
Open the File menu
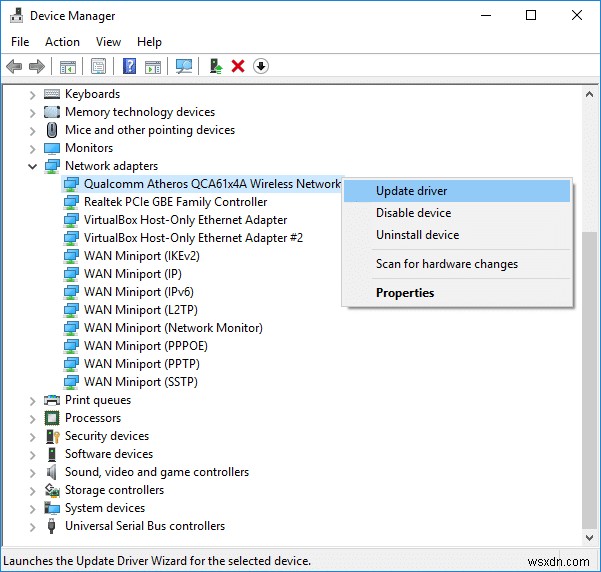[x=20, y=42]
